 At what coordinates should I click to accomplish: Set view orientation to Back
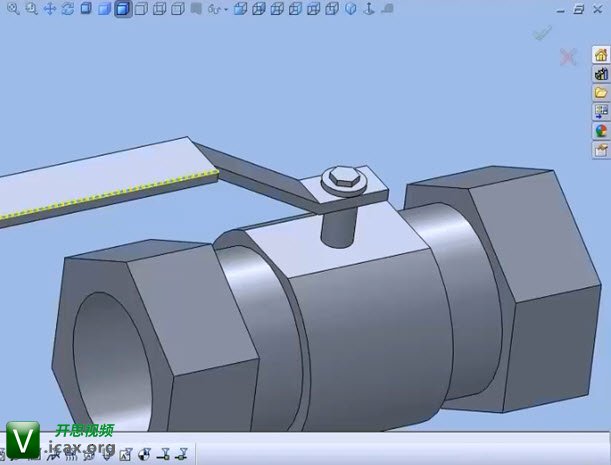tap(259, 9)
